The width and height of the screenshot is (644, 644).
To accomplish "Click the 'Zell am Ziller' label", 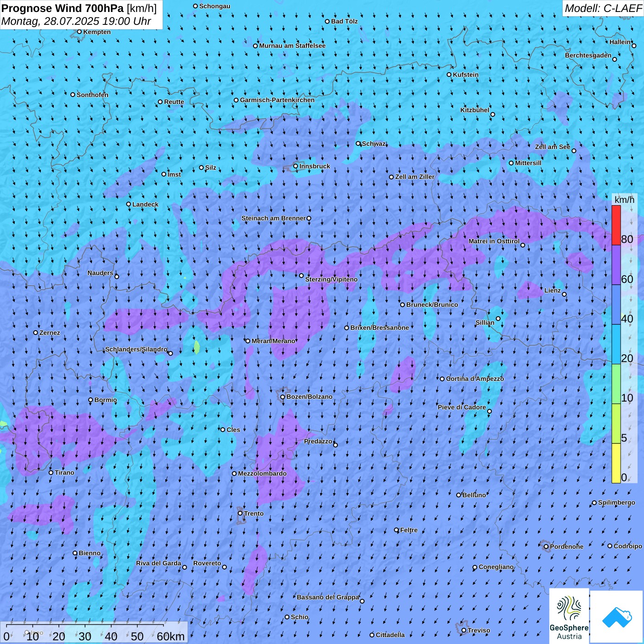I will 415,177.
